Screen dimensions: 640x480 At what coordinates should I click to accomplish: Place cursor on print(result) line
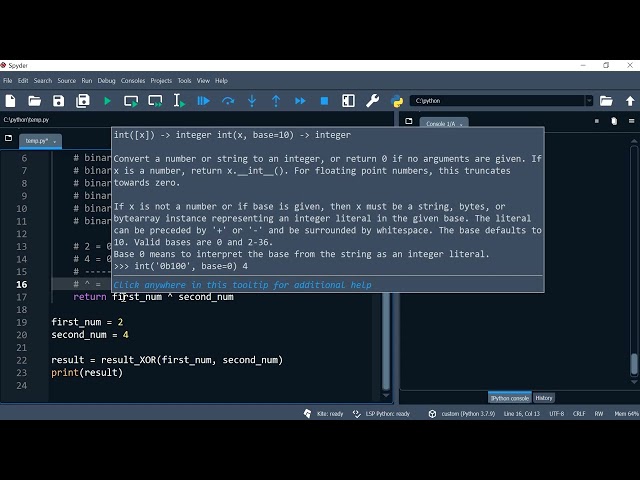pyautogui.click(x=87, y=372)
